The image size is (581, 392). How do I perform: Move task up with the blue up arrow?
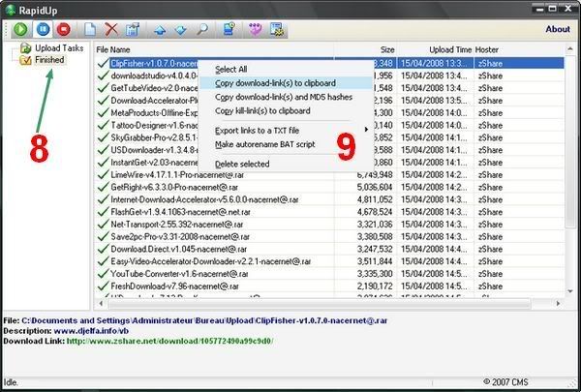(x=160, y=30)
